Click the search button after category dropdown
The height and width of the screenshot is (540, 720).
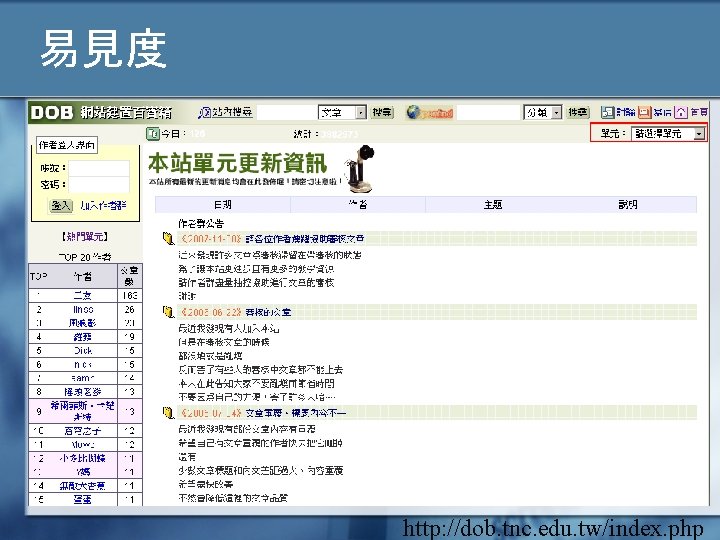(578, 112)
